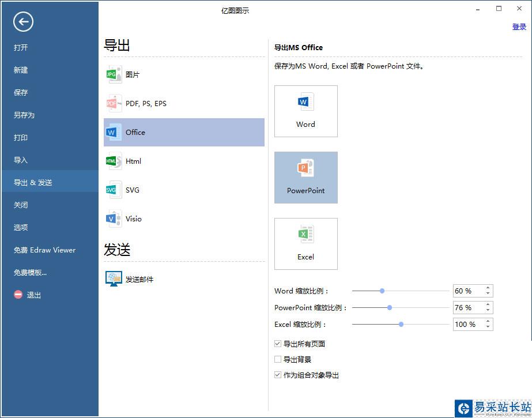Screen dimensions: 532x418
Task: Decrease the Word zoom ratio with down arrow
Action: pyautogui.click(x=488, y=293)
